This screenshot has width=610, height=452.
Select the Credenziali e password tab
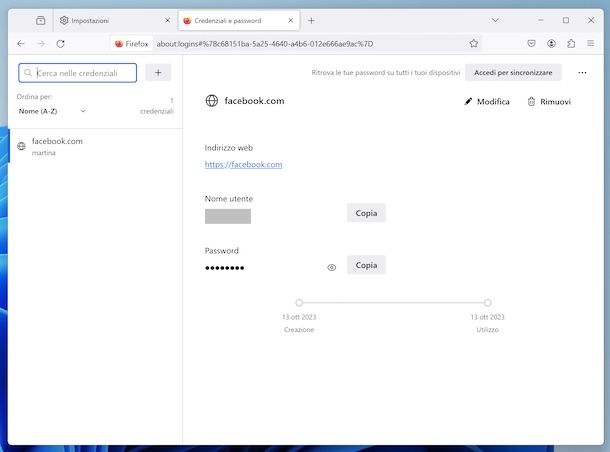tap(239, 21)
